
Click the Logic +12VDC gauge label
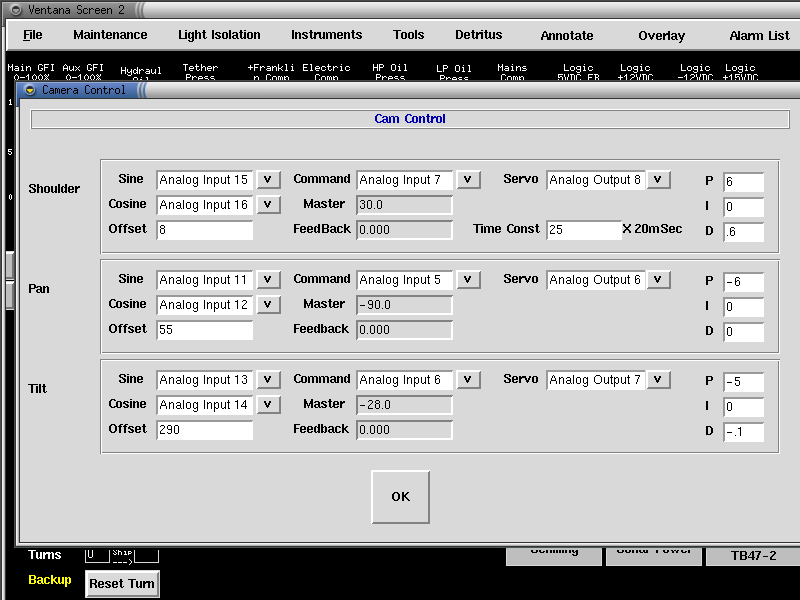635,71
